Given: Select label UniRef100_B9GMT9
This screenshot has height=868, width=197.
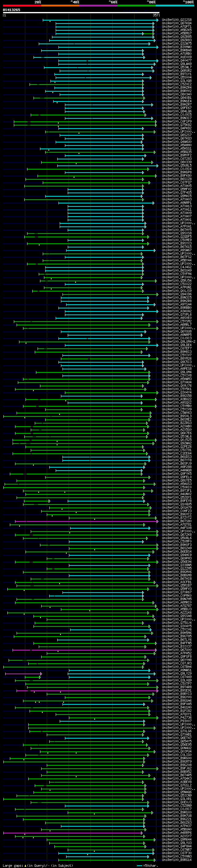Looking at the screenshot, I should (x=177, y=762).
